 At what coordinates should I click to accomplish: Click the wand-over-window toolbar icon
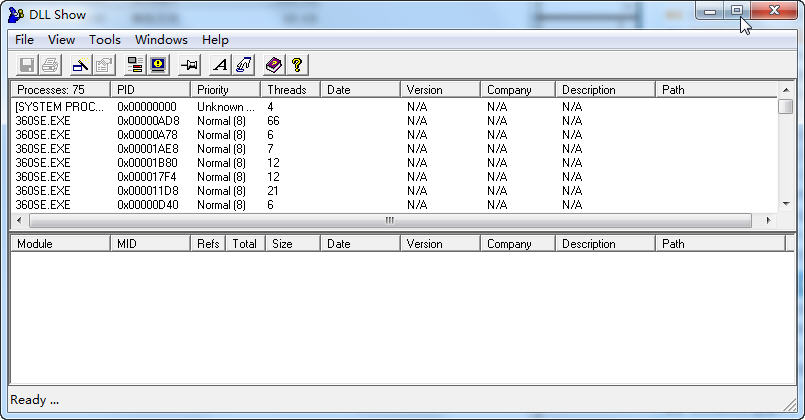[x=81, y=65]
